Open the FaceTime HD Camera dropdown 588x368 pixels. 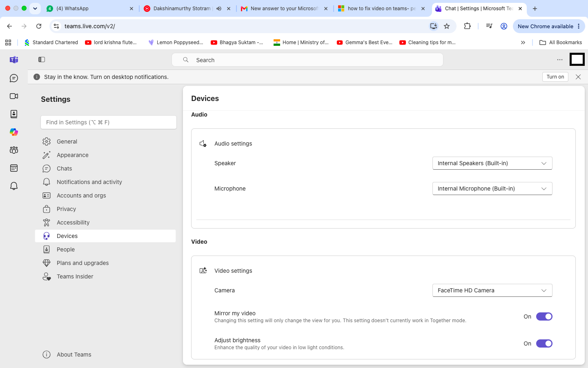492,290
